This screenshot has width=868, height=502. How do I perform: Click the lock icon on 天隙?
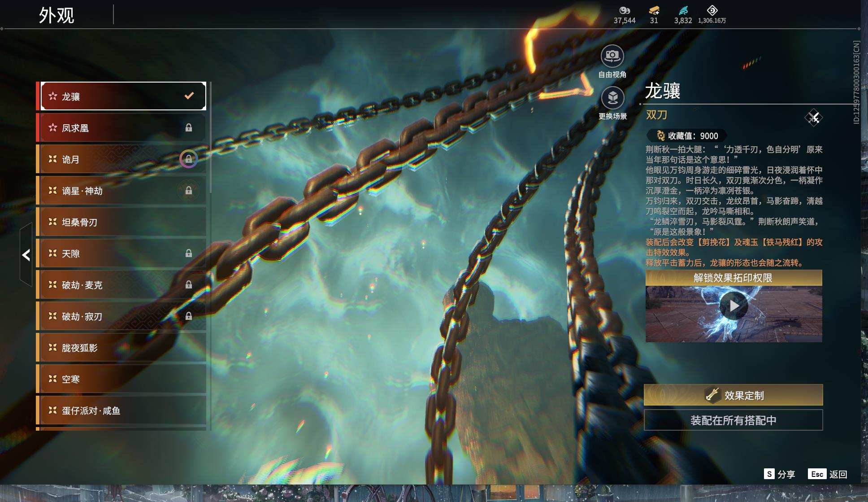[189, 253]
